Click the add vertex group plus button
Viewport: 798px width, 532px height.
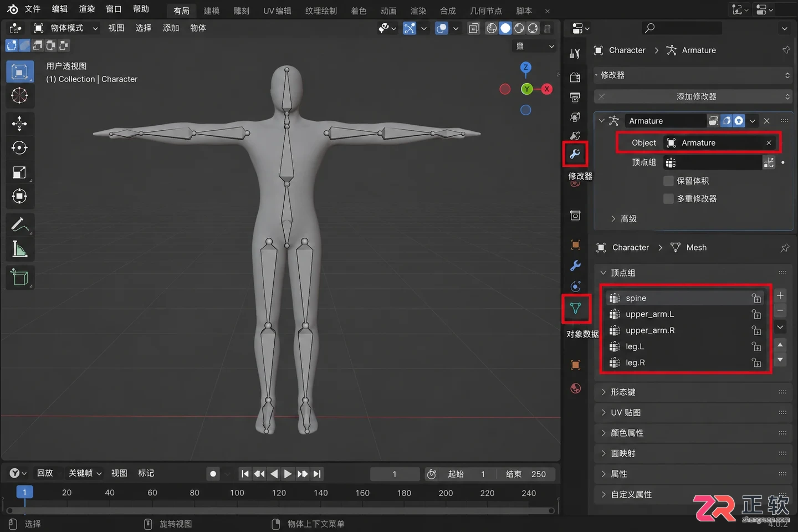click(780, 295)
